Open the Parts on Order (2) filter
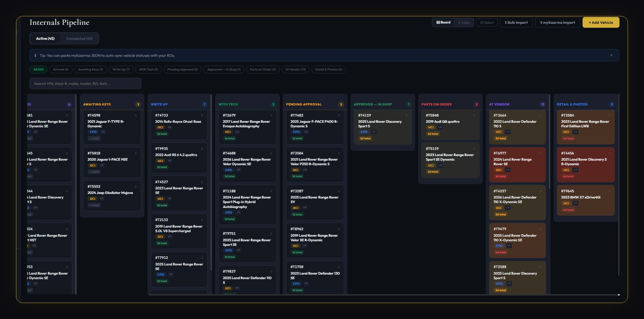Viewport: 644px width, 319px height. pos(263,69)
